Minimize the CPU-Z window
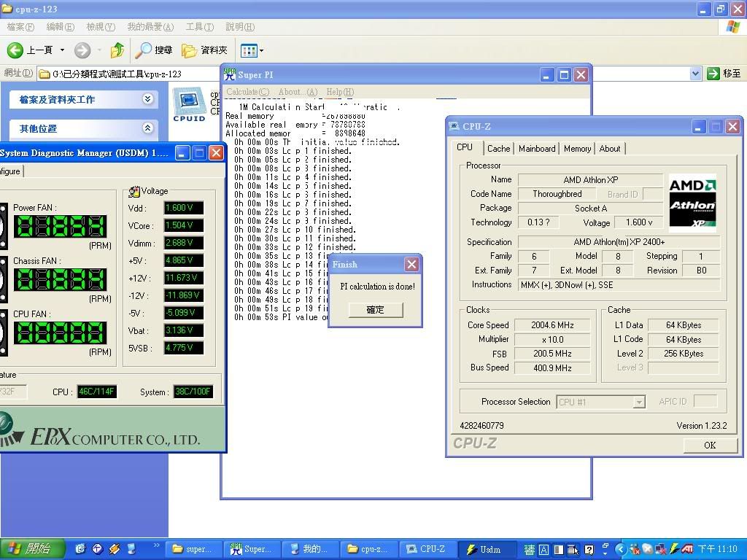 pyautogui.click(x=698, y=127)
